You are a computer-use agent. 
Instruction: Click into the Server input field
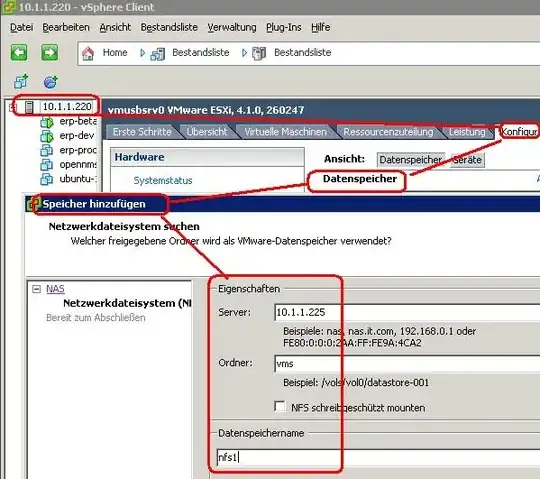(407, 312)
